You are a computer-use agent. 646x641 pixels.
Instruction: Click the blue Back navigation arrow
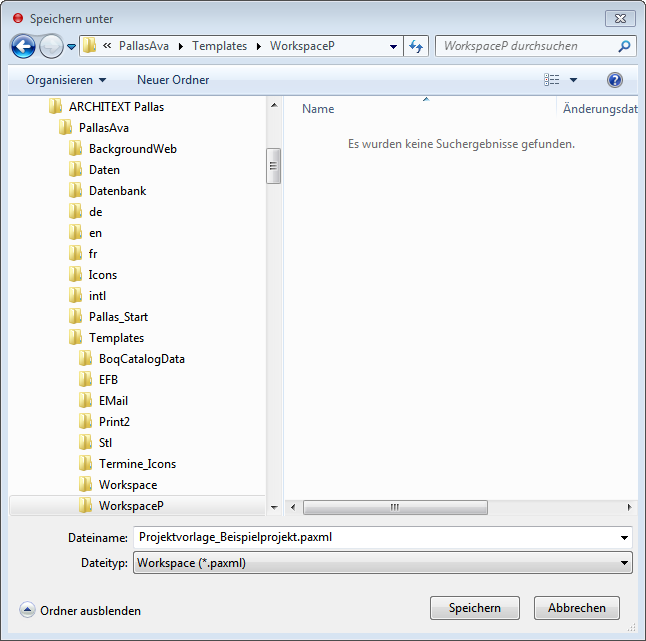click(x=23, y=46)
